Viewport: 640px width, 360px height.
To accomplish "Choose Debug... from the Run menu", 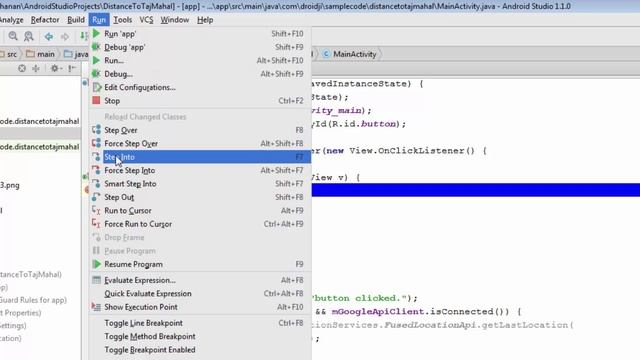I will click(x=200, y=74).
